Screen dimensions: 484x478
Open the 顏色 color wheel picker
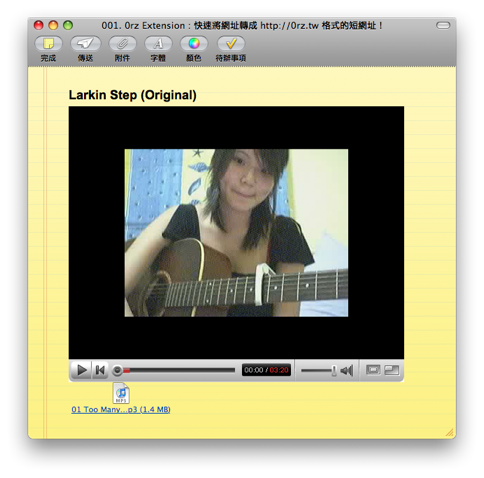coord(194,44)
